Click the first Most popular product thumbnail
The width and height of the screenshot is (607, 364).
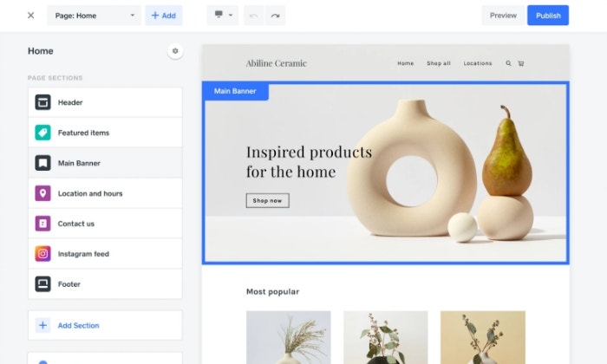(288, 337)
